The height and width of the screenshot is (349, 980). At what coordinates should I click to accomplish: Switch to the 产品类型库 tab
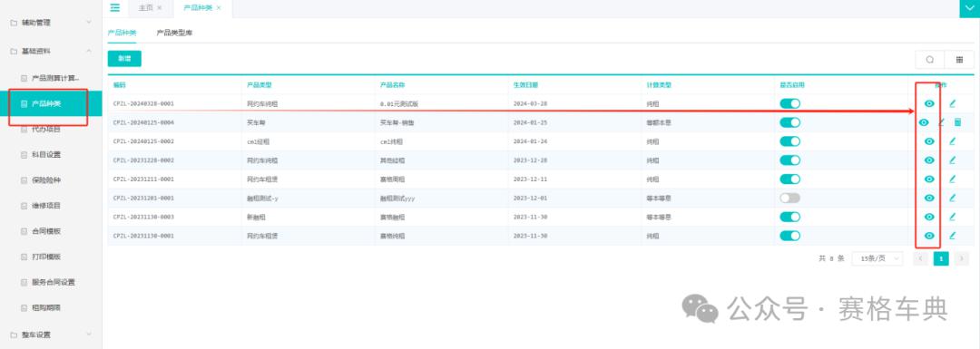pos(174,33)
